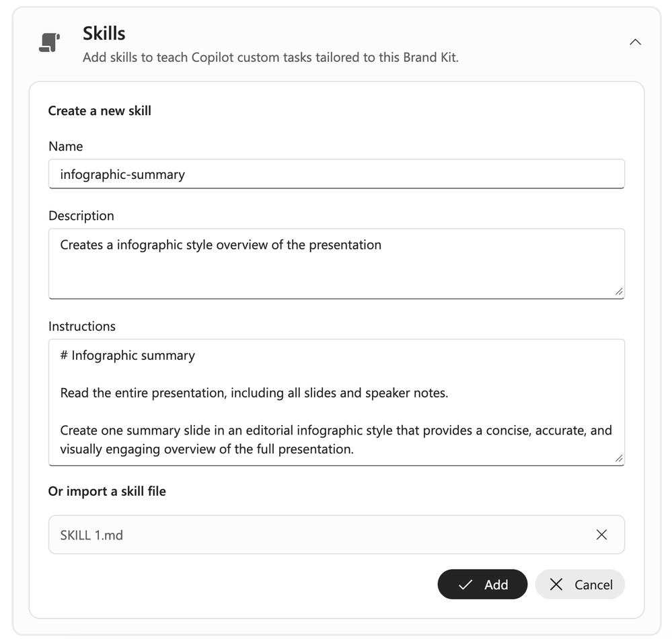
Task: Click the X icon on Cancel button
Action: click(556, 584)
